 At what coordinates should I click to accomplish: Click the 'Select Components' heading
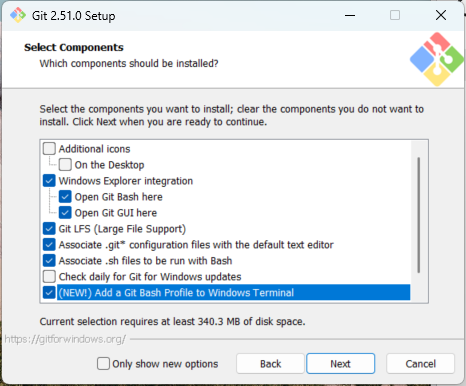point(74,47)
